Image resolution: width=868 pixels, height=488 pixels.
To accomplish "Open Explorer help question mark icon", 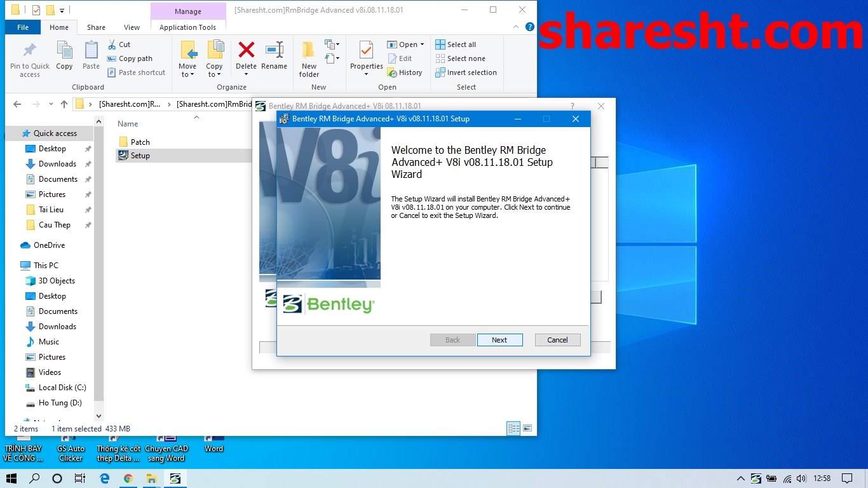I will coord(530,27).
